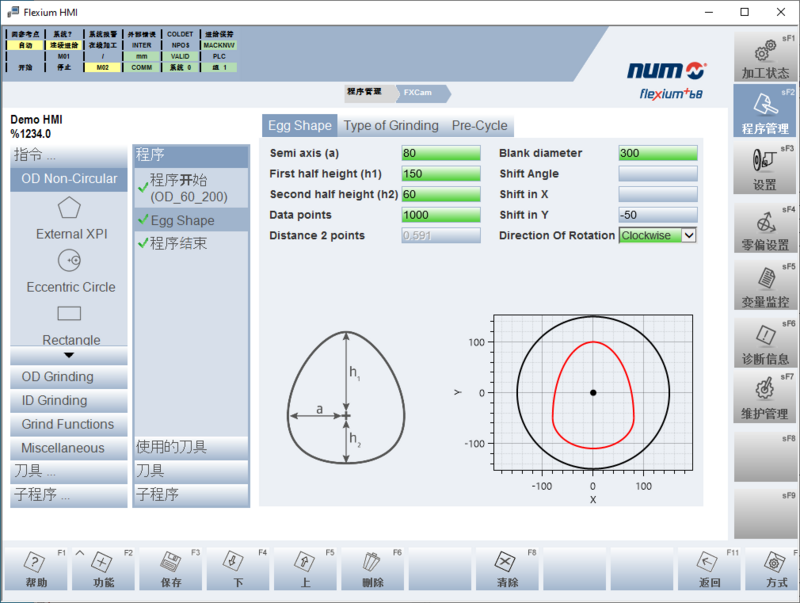The image size is (800, 603).
Task: Switch to Type of Grinding tab
Action: [x=391, y=125]
